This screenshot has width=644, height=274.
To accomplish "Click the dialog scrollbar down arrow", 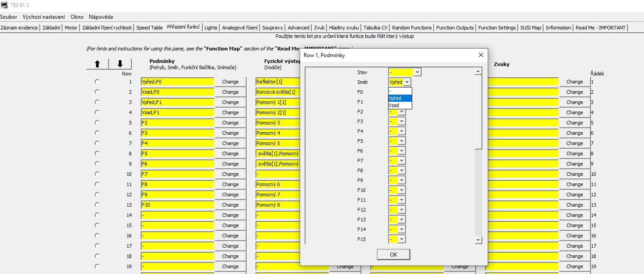I will point(478,240).
